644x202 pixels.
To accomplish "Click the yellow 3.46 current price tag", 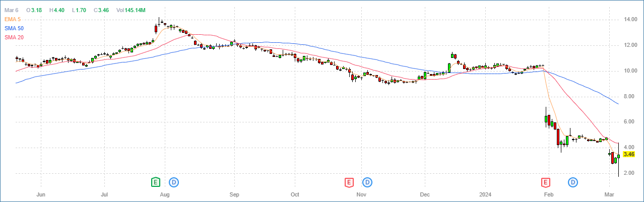I will tap(629, 155).
